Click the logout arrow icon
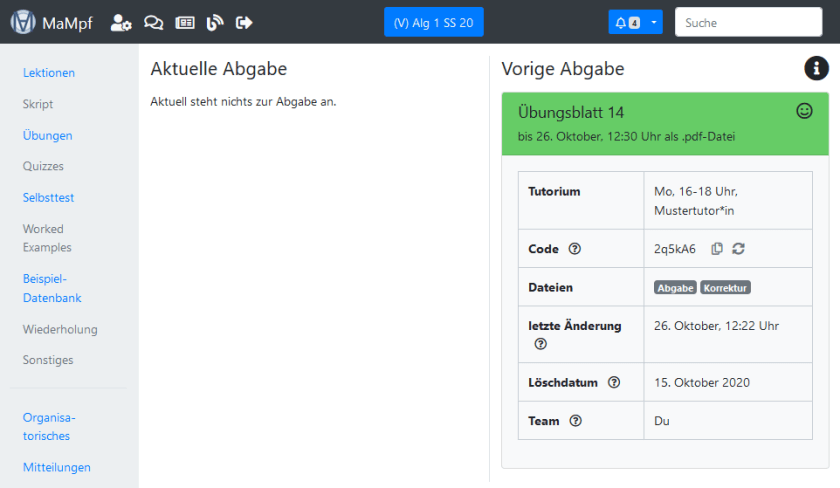The height and width of the screenshot is (488, 840). coord(244,22)
